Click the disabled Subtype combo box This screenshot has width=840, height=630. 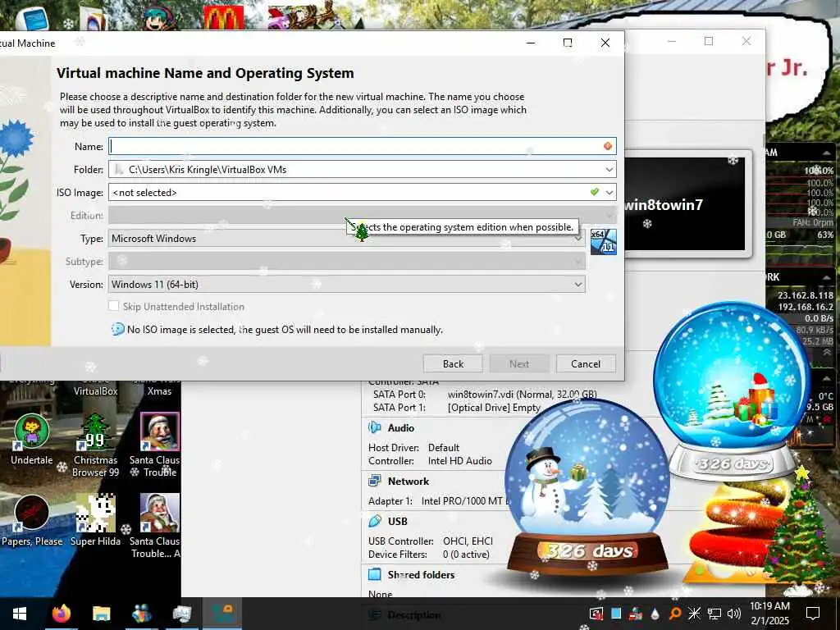click(347, 262)
